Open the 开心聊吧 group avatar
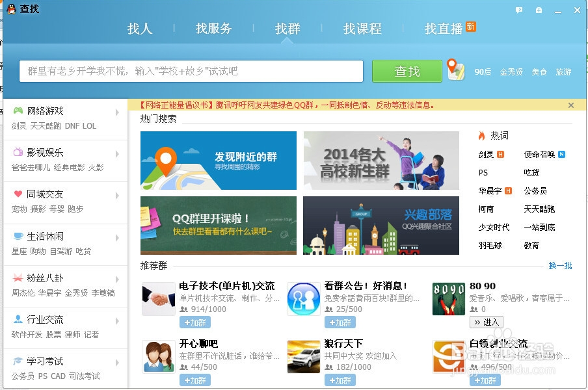Screen dimensions: 588x390 [159, 357]
